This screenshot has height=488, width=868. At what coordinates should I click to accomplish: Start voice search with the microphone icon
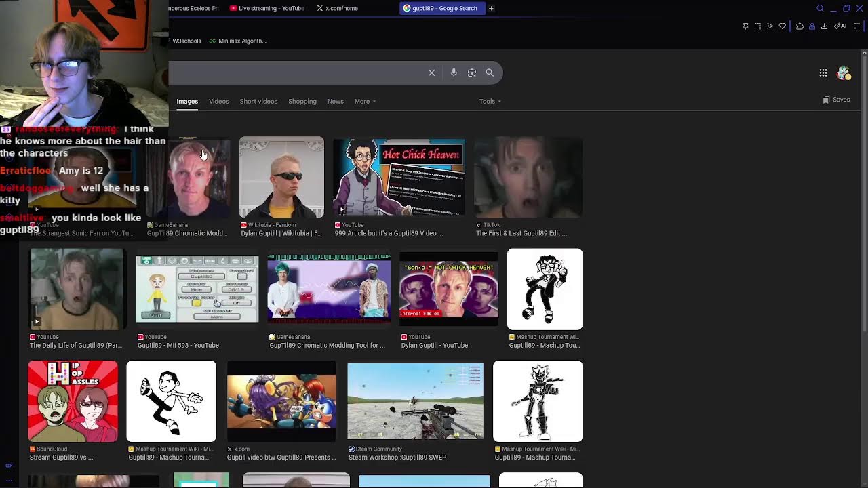pos(454,73)
